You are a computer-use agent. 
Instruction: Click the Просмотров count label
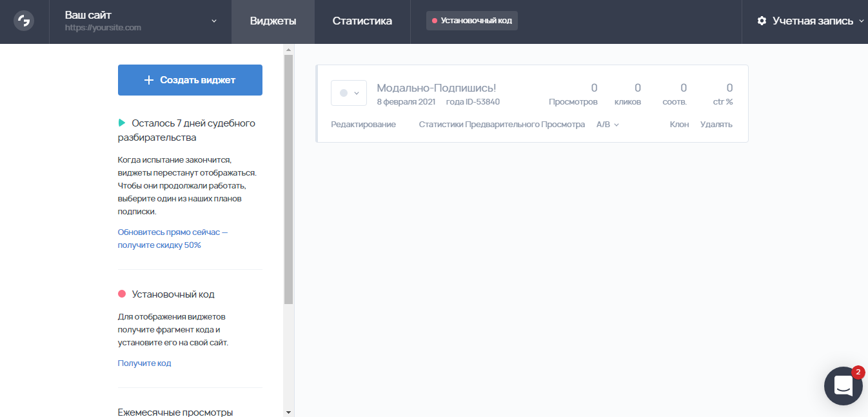(573, 102)
